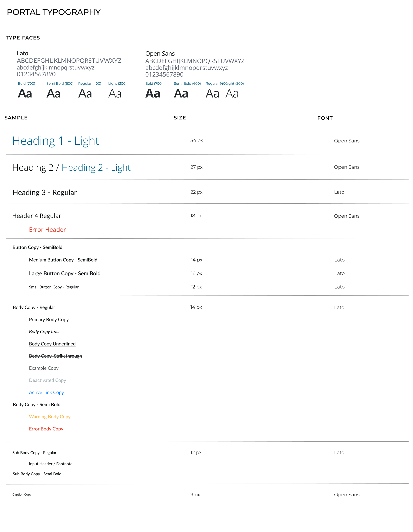This screenshot has width=413, height=532.
Task: Select the Heading 1 - Light sample
Action: tap(55, 141)
